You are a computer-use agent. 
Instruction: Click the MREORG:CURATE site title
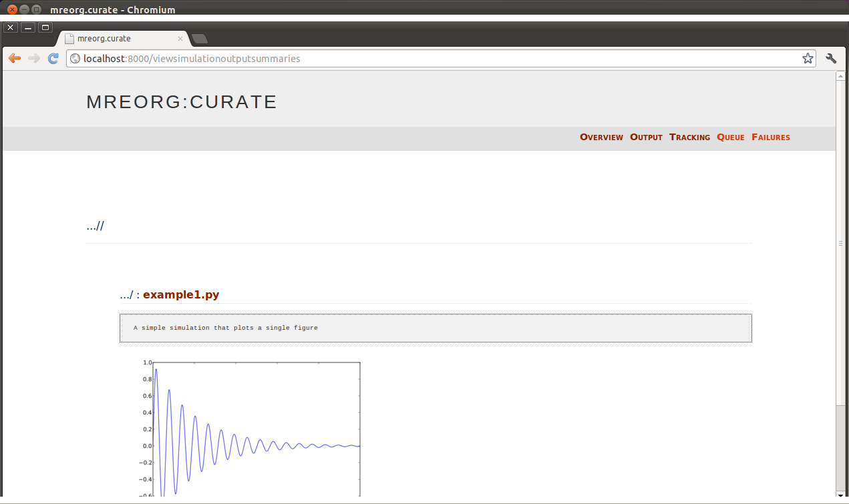[182, 101]
